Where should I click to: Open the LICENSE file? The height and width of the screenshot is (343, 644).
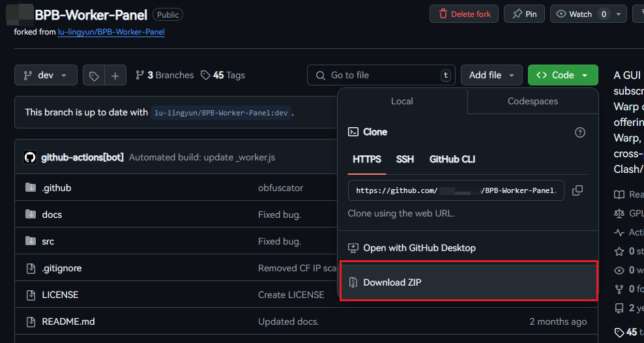coord(61,295)
